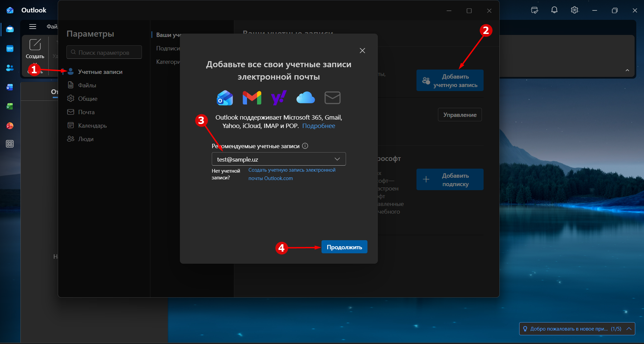The image size is (644, 344).
Task: Open the More apps grid icon
Action: [x=10, y=144]
